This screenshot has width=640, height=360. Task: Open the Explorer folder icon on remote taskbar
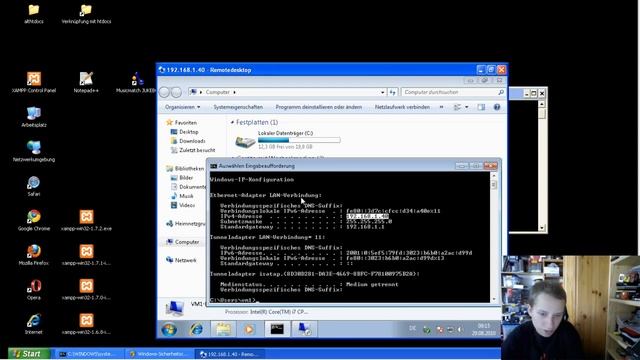[x=223, y=329]
